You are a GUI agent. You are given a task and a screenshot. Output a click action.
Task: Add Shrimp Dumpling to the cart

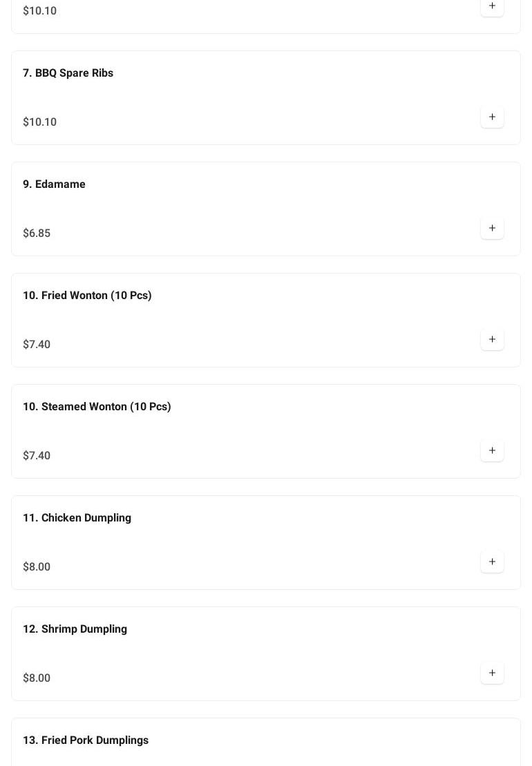(492, 673)
